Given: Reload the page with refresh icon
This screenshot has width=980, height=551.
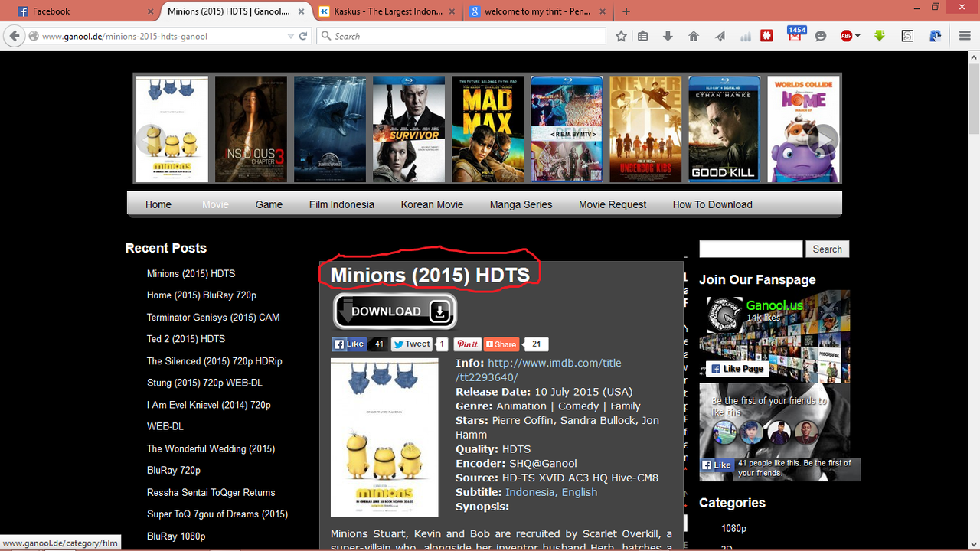Looking at the screenshot, I should [304, 36].
